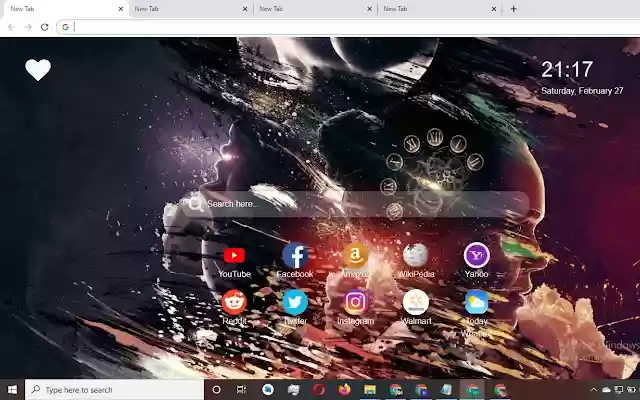This screenshot has width=640, height=400.
Task: Click the Search here input field
Action: (355, 204)
